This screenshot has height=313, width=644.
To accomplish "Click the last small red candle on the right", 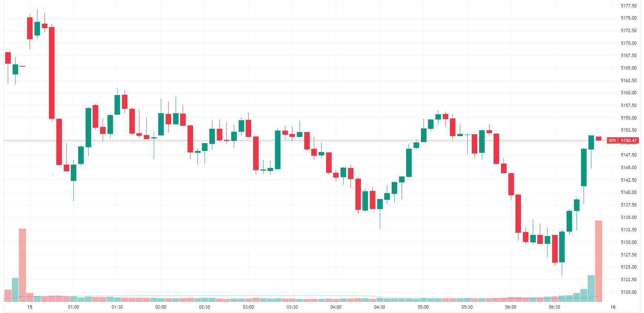I will 598,138.
